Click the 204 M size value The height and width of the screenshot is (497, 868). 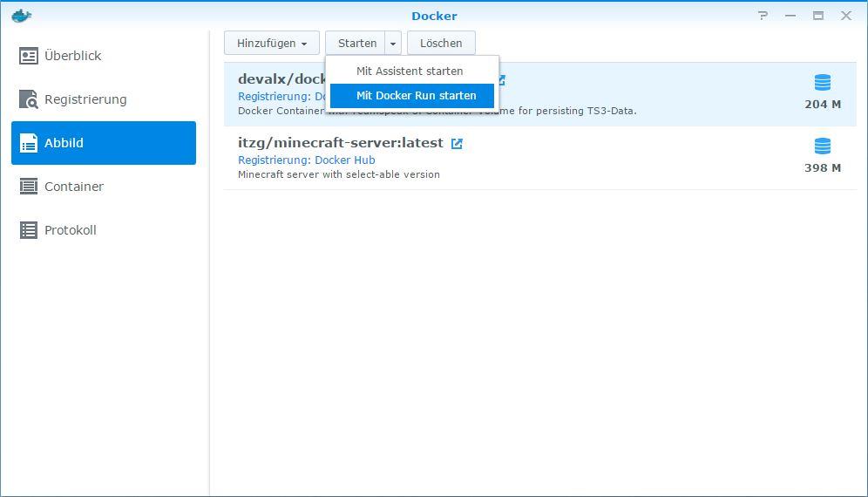pyautogui.click(x=823, y=104)
